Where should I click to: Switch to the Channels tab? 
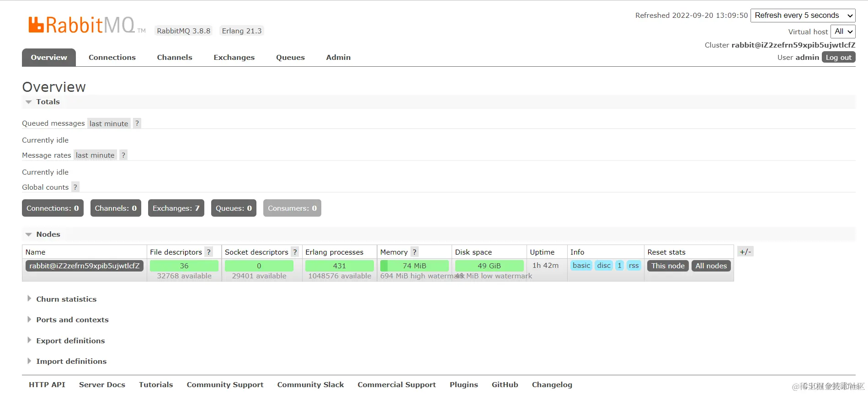coord(175,58)
